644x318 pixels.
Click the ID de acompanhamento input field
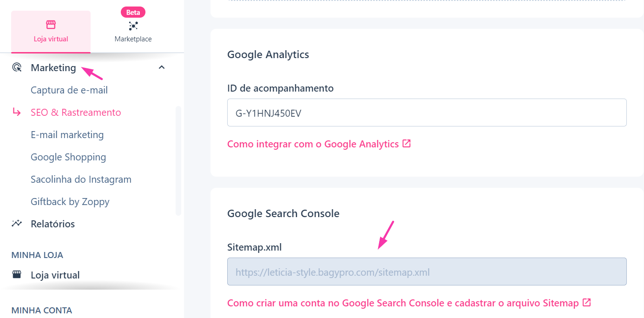(427, 113)
